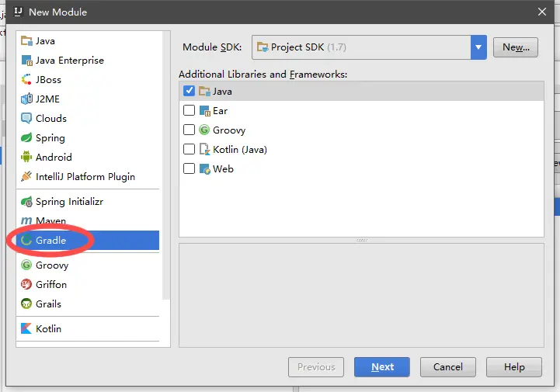Select IntelliJ Platform Plugin entry text
Screen dimensions: 560x392
(x=85, y=177)
